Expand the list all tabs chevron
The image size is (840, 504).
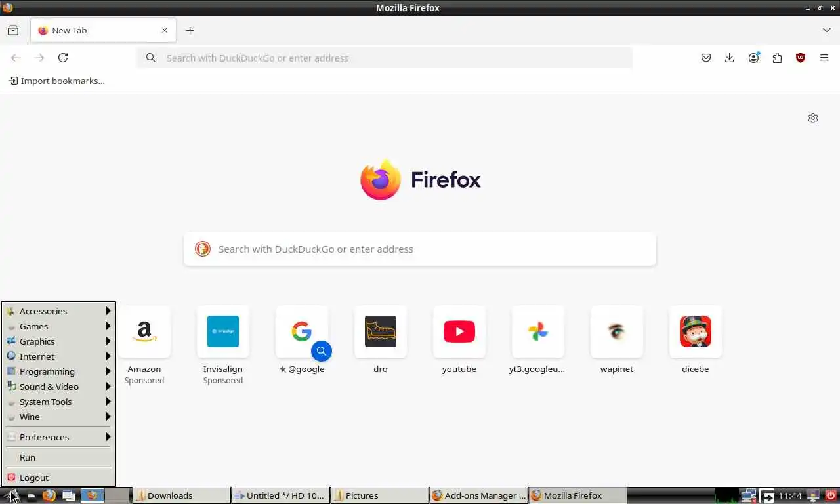(x=826, y=30)
